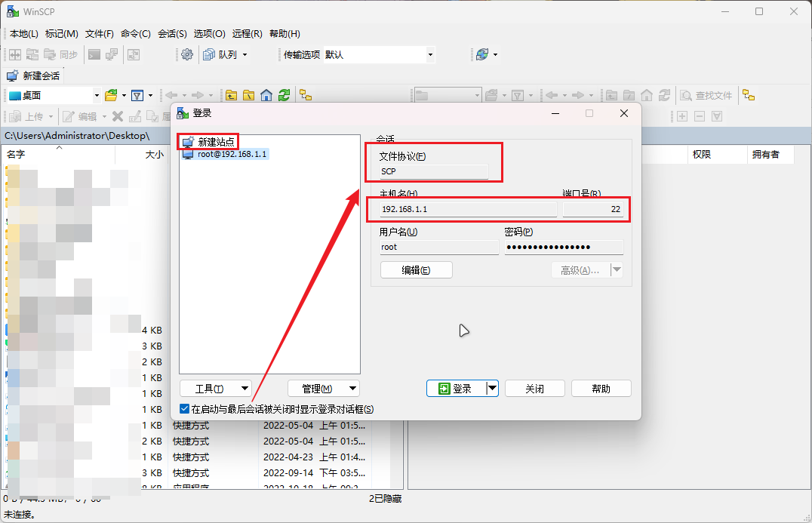The width and height of the screenshot is (812, 523).
Task: Click the local panel filter icon
Action: coord(137,95)
